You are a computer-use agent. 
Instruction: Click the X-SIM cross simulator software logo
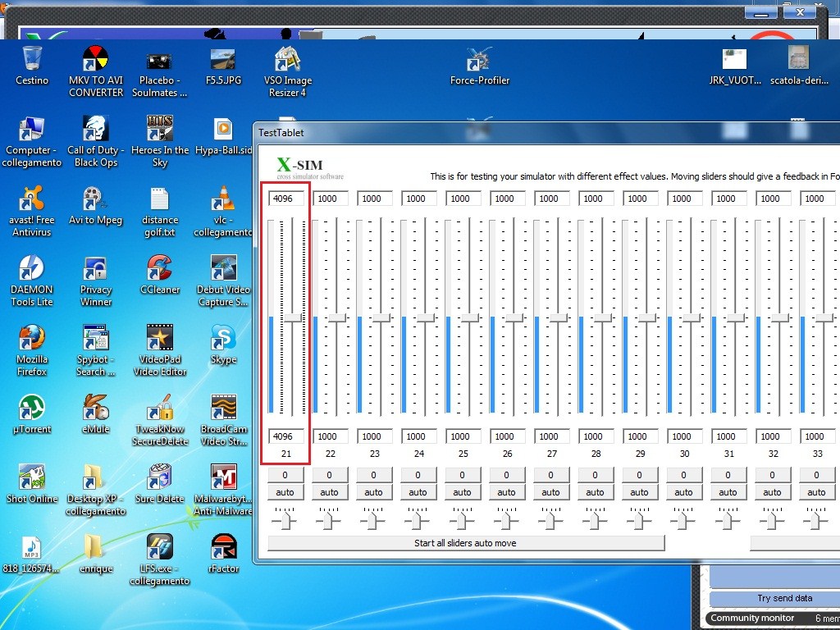[x=309, y=168]
